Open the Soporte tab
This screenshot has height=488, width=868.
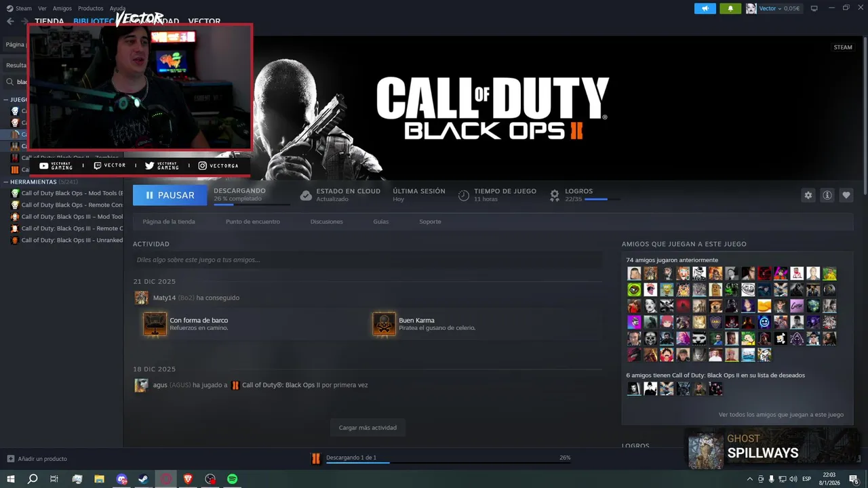(x=430, y=222)
